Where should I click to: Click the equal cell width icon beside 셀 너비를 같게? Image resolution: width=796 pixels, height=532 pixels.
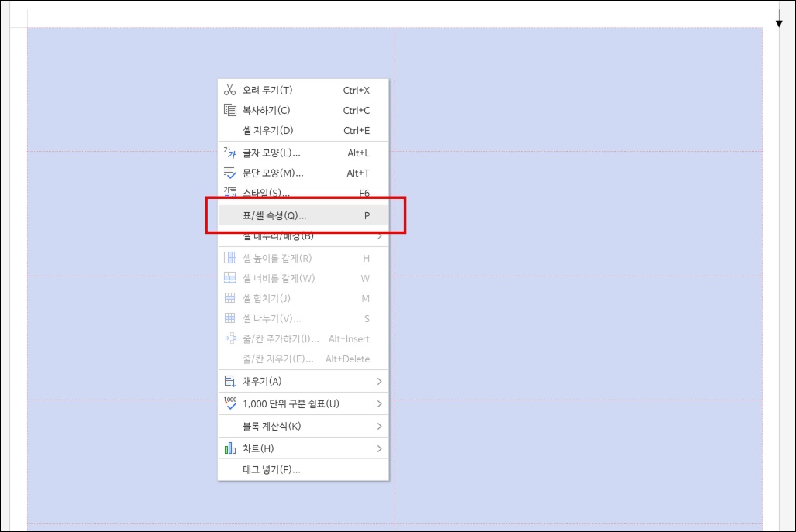coord(229,278)
